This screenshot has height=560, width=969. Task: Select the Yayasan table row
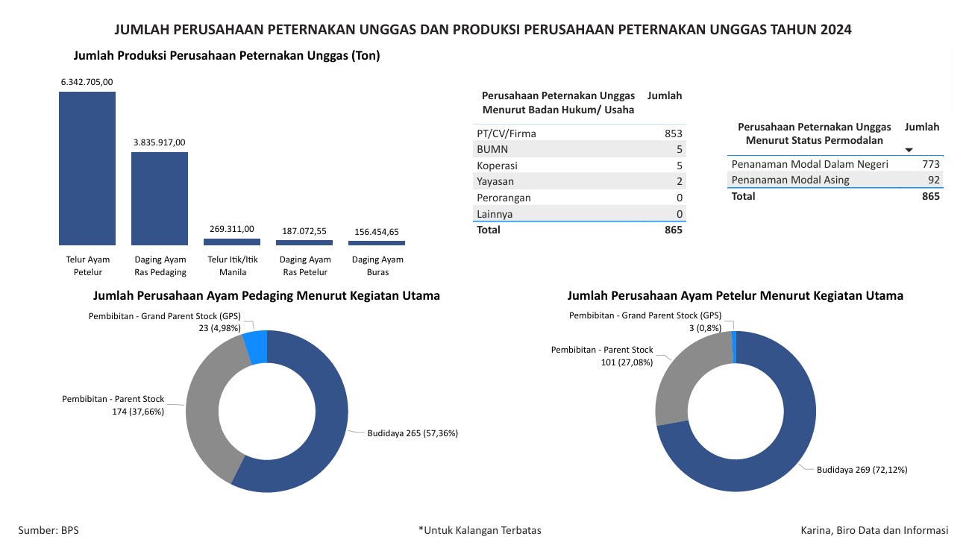[x=580, y=181]
